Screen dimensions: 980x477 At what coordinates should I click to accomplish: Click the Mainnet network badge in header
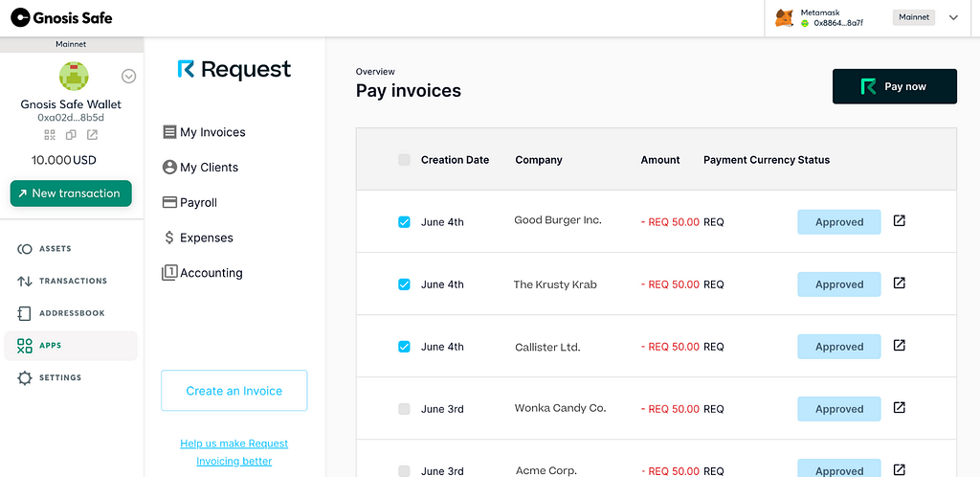pyautogui.click(x=914, y=17)
